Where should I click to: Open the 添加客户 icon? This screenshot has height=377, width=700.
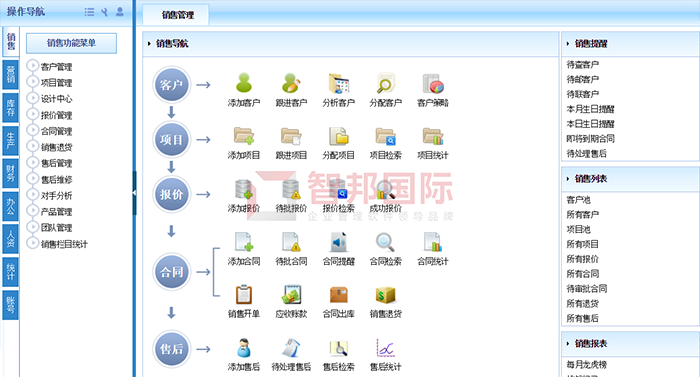pos(244,84)
